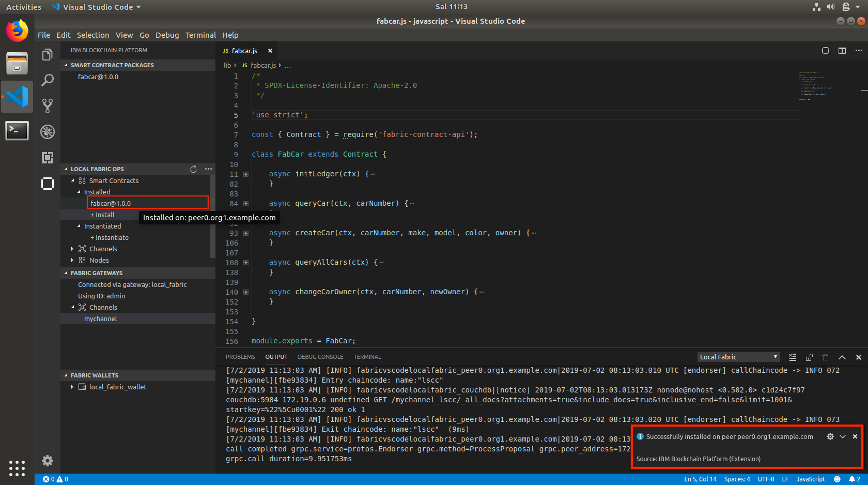Click + Instantiate under Instantiated
The image size is (868, 485).
coord(110,237)
